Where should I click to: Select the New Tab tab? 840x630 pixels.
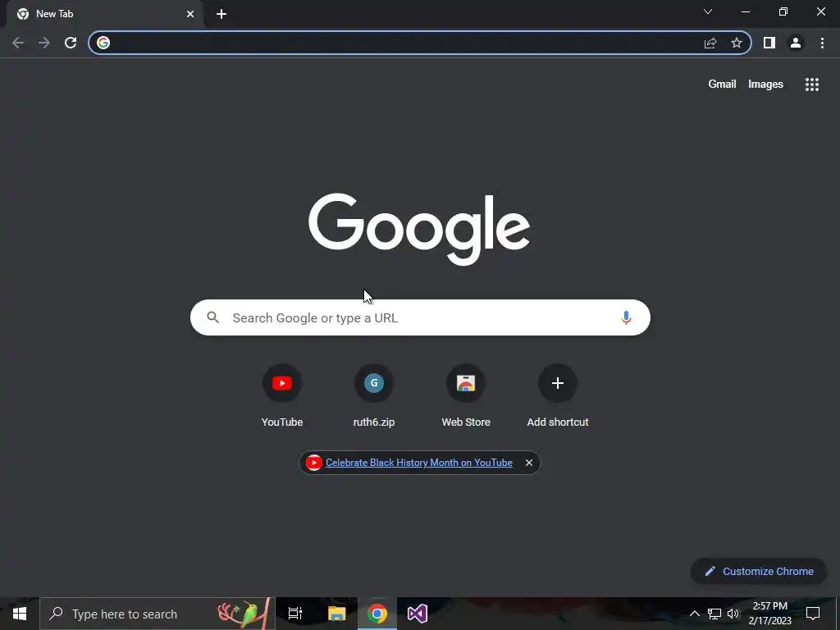[104, 14]
